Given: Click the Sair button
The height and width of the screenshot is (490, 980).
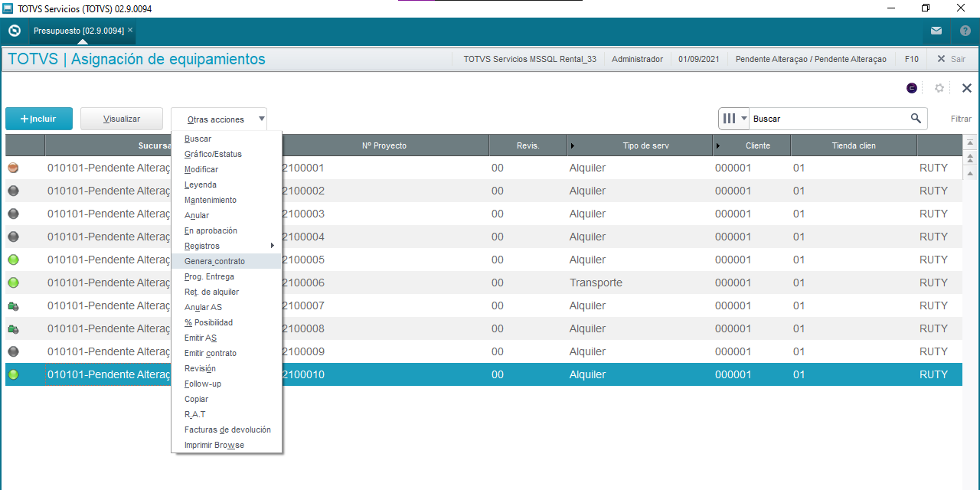Looking at the screenshot, I should click(x=951, y=59).
